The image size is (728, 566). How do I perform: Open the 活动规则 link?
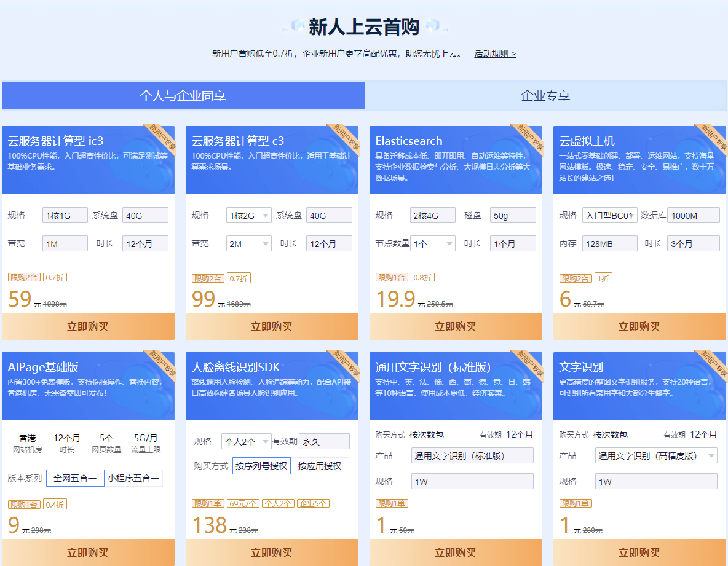pyautogui.click(x=495, y=54)
